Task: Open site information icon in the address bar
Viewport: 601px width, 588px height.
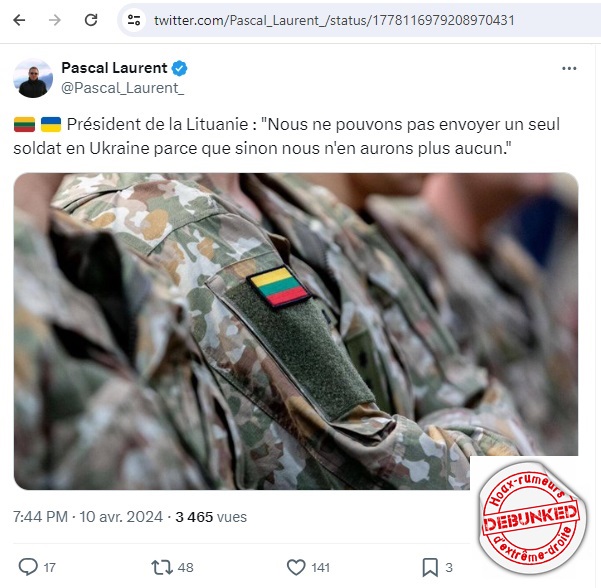Action: pyautogui.click(x=134, y=20)
